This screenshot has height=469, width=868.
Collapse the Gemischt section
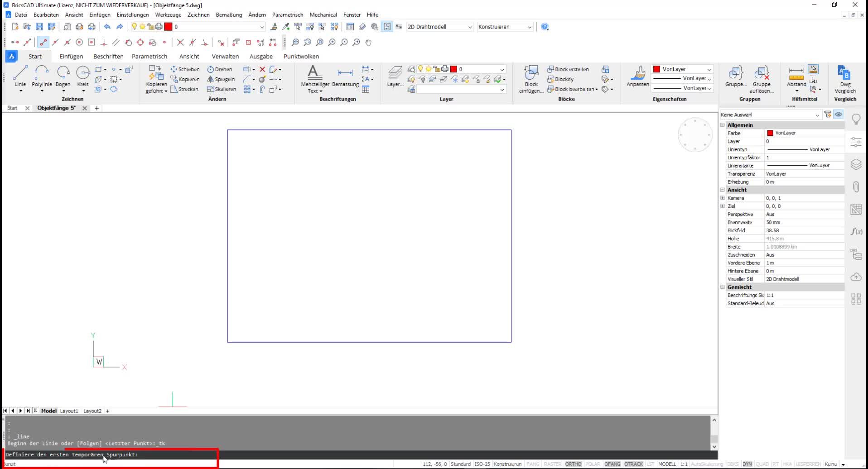(x=723, y=287)
